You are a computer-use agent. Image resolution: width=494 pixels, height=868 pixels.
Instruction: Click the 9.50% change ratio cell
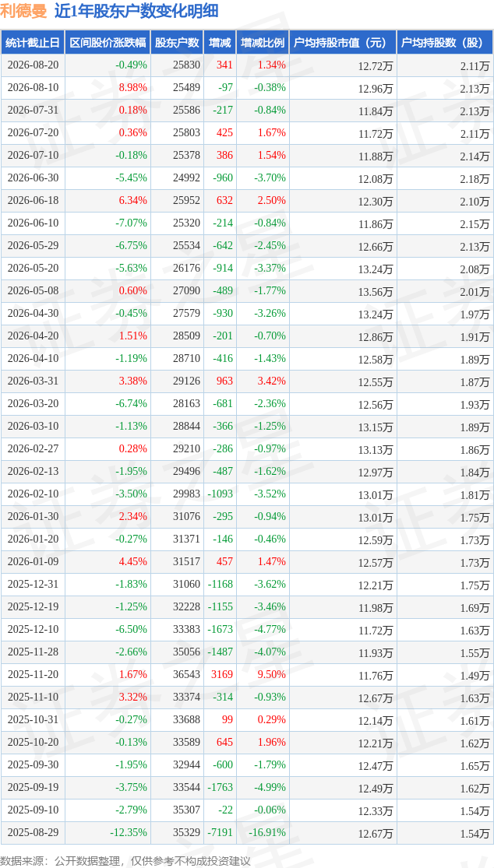click(263, 674)
